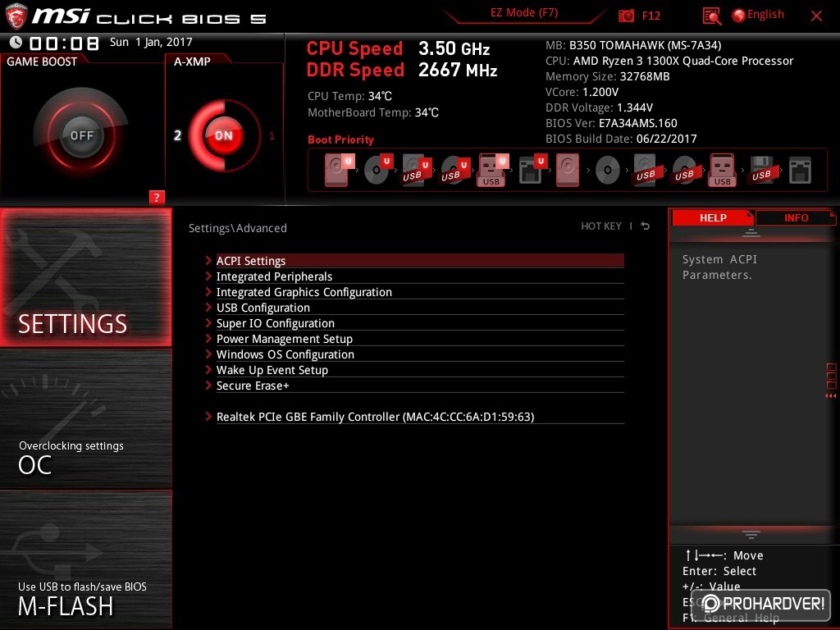Switch to the INFO tab

[x=796, y=217]
